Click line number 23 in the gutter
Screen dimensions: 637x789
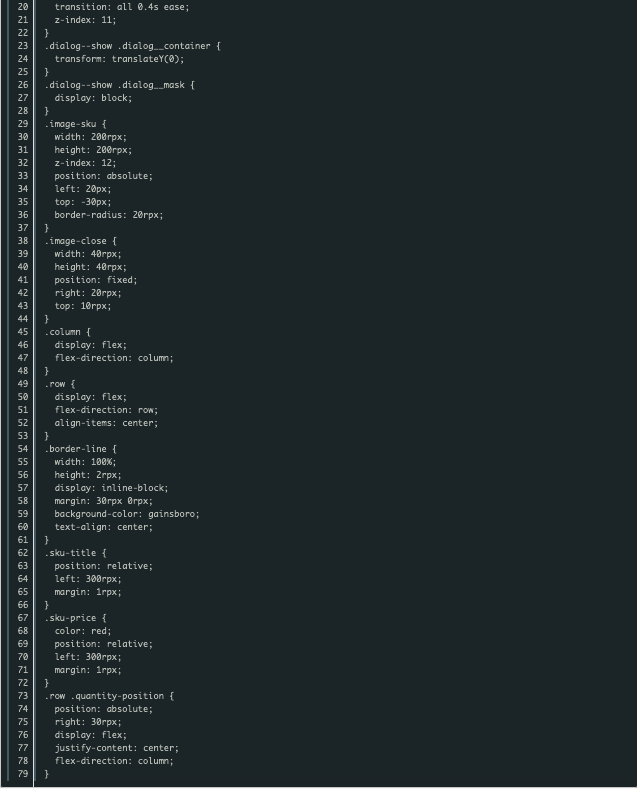[23, 46]
